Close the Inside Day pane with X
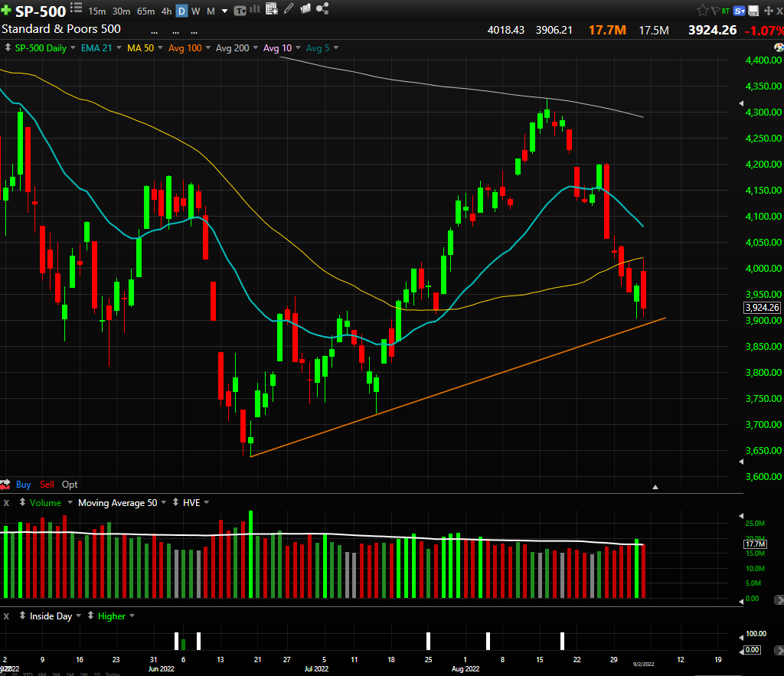 pos(6,616)
